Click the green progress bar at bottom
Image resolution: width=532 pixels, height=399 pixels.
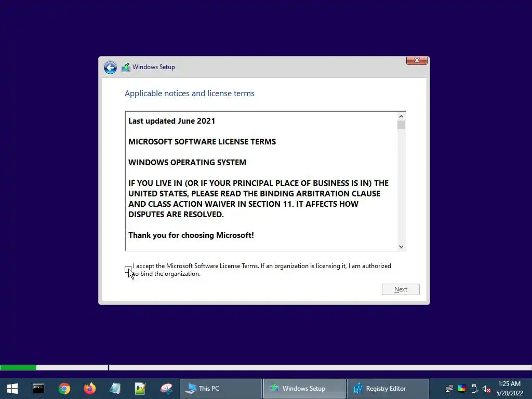18,367
